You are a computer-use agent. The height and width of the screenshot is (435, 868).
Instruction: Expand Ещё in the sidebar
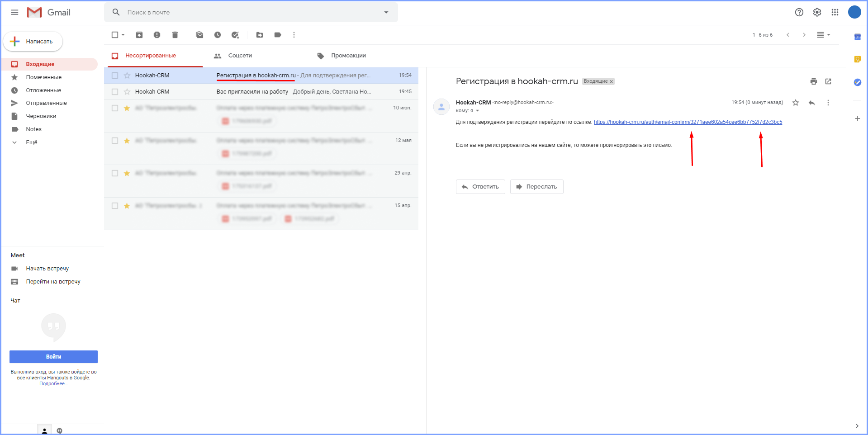(31, 142)
